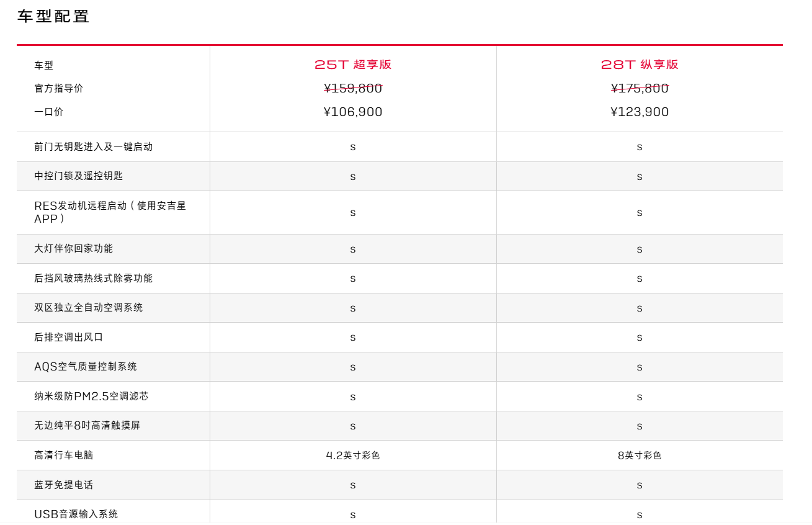Select the 纳米级防PM2.5空调滤芯 label
This screenshot has height=525, width=812.
point(91,396)
